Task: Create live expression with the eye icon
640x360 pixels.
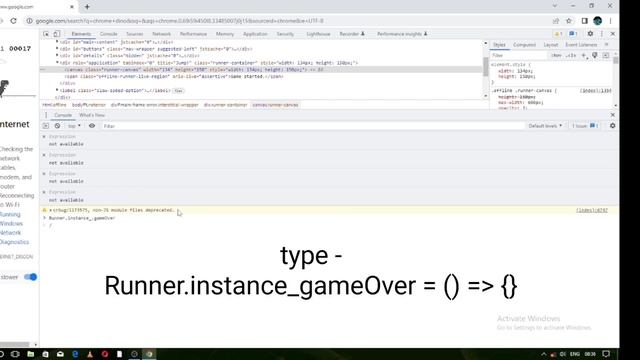Action: 92,126
